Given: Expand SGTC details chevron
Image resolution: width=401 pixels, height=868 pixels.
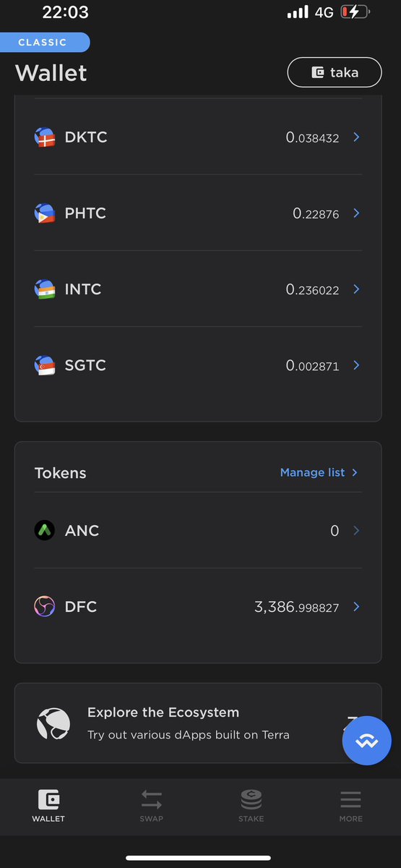Looking at the screenshot, I should pyautogui.click(x=356, y=365).
